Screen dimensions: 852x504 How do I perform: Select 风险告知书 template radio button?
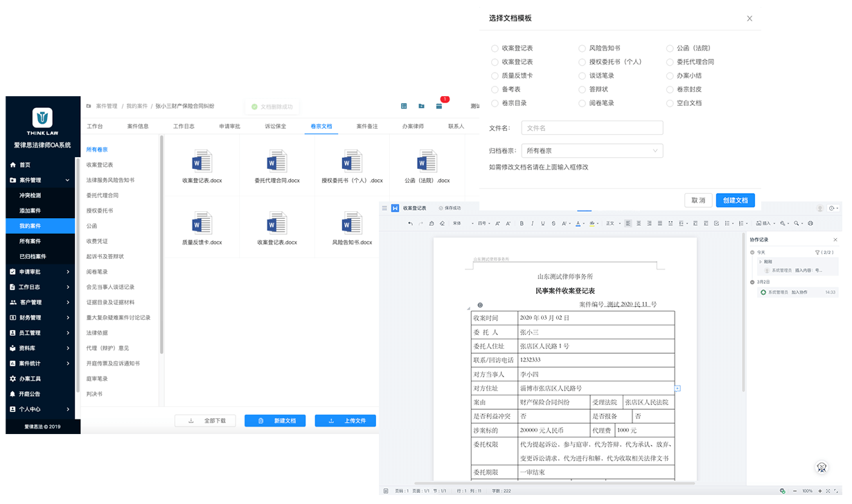[583, 48]
